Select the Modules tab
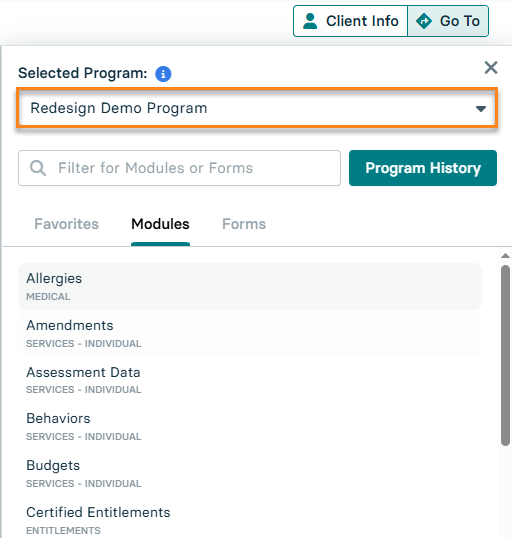Viewport: 512px width, 538px height. 160,224
